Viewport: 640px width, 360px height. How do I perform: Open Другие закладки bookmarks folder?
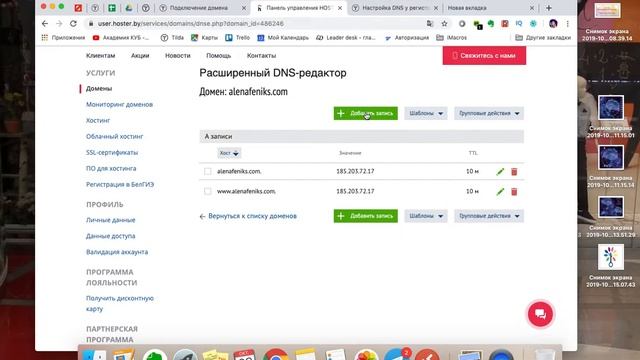543,38
